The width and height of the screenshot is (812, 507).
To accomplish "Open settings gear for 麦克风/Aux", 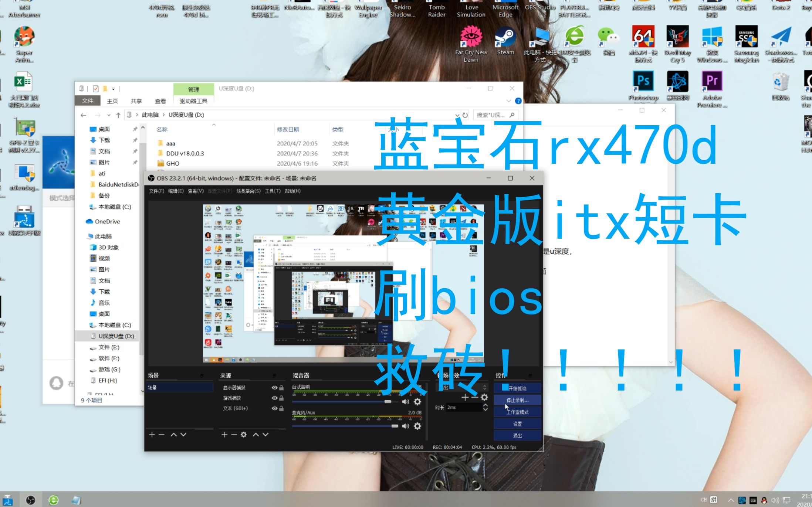I will [x=417, y=426].
